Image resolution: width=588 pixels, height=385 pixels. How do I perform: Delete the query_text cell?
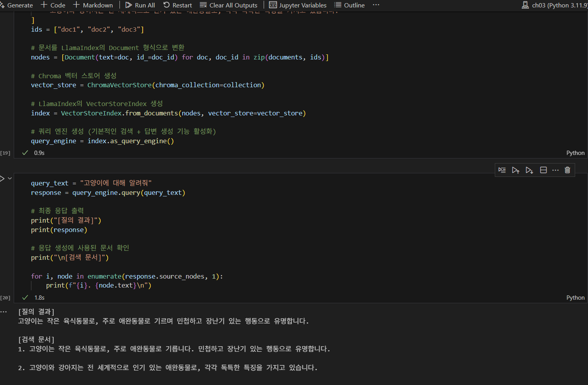coord(567,170)
